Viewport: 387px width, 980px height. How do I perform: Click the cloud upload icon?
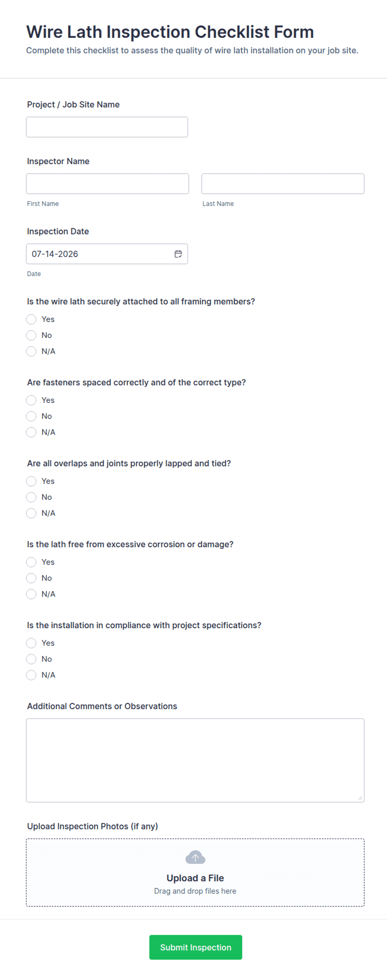point(195,857)
